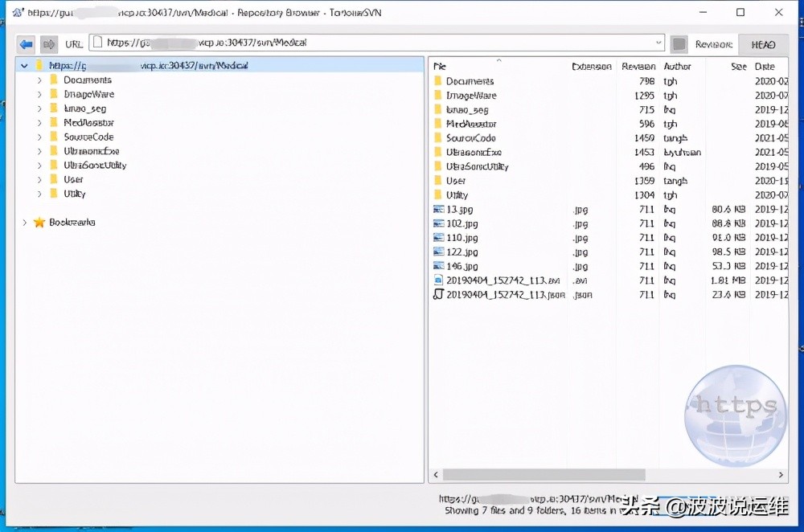
Task: Select the 20190404_152742_113.avi file name
Action: [503, 280]
